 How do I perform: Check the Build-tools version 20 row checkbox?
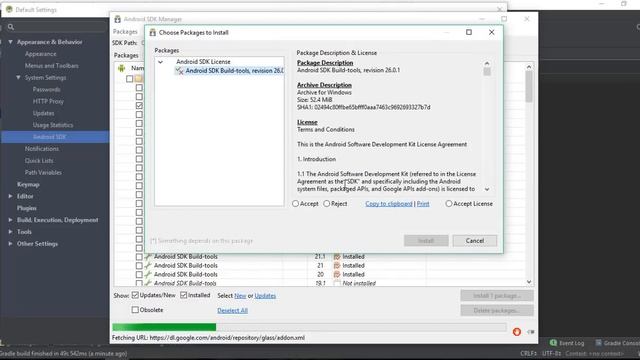[x=139, y=275]
